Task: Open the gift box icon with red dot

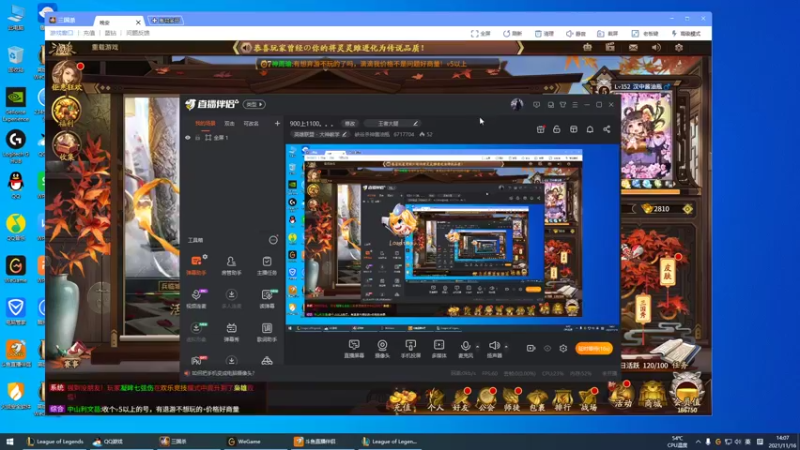Action: click(x=541, y=129)
